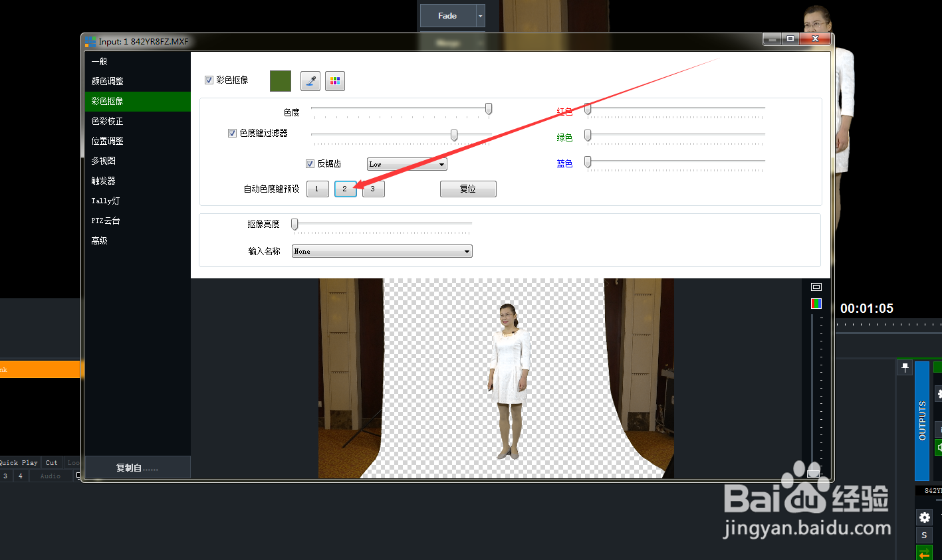Image resolution: width=942 pixels, height=560 pixels.
Task: Disable the 彩色抠像 checkbox
Action: pos(209,80)
